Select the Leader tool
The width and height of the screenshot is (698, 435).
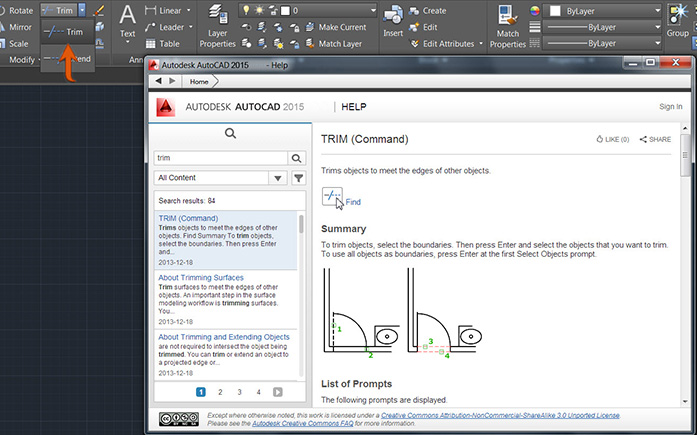coord(165,27)
